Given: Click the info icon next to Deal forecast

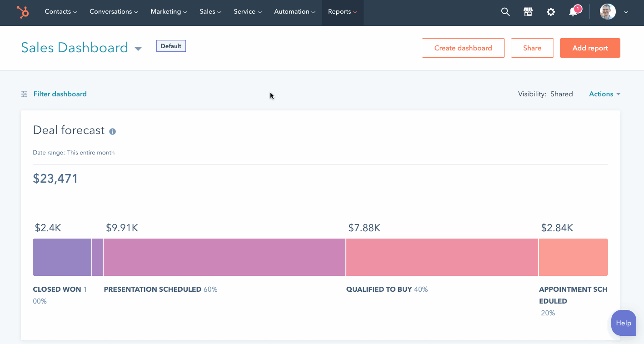Looking at the screenshot, I should click(x=112, y=131).
